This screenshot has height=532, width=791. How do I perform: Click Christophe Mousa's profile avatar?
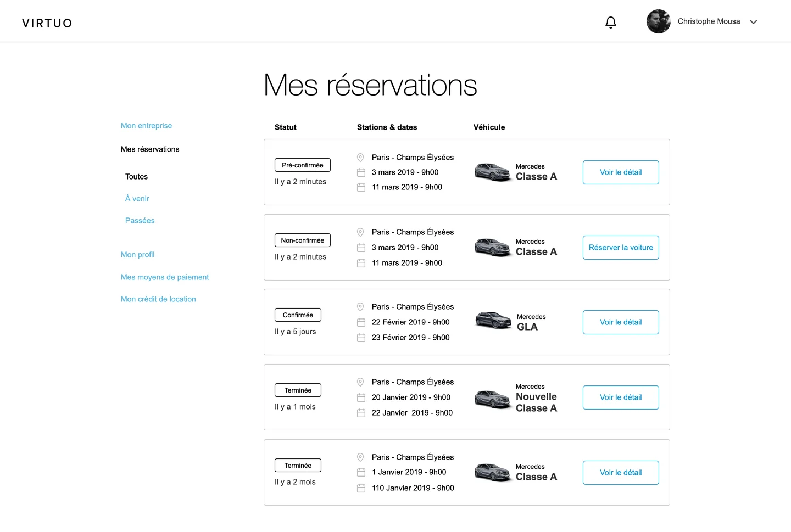click(x=659, y=21)
